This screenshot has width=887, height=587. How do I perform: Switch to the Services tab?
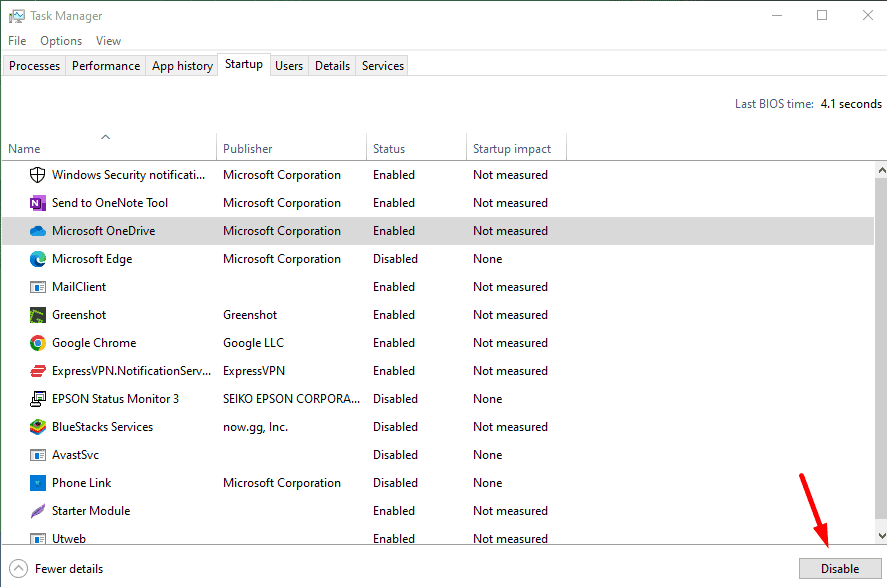tap(383, 66)
